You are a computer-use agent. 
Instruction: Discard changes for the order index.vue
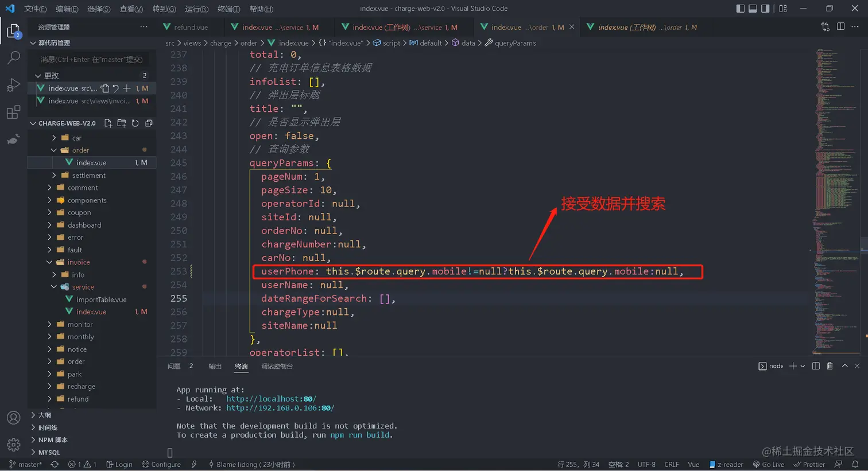pyautogui.click(x=115, y=88)
